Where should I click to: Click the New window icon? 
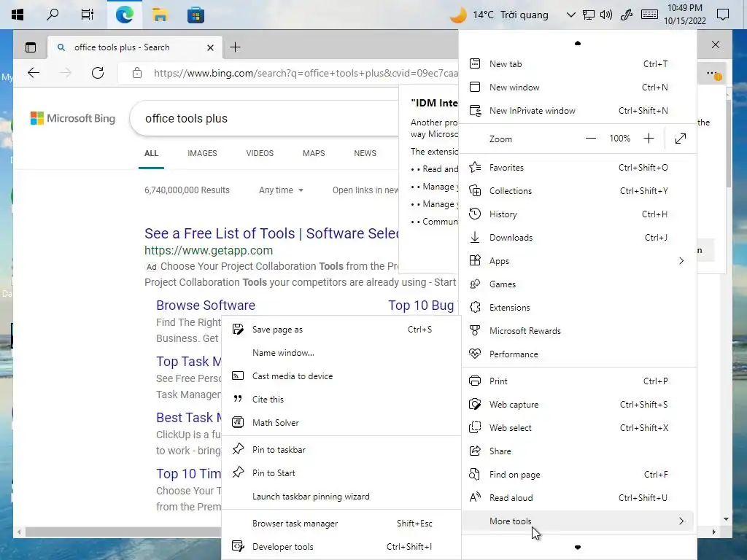tap(475, 87)
